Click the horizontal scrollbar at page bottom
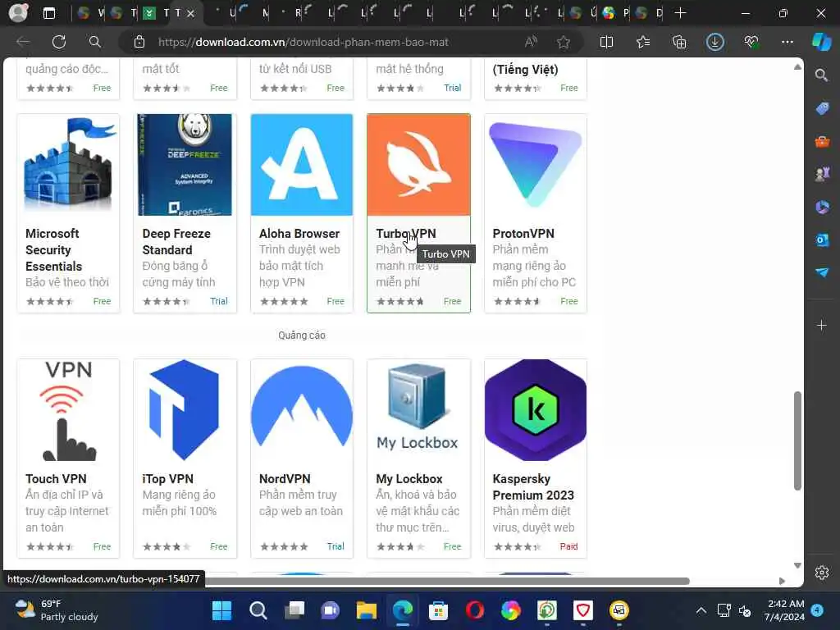This screenshot has height=630, width=840. [447, 581]
